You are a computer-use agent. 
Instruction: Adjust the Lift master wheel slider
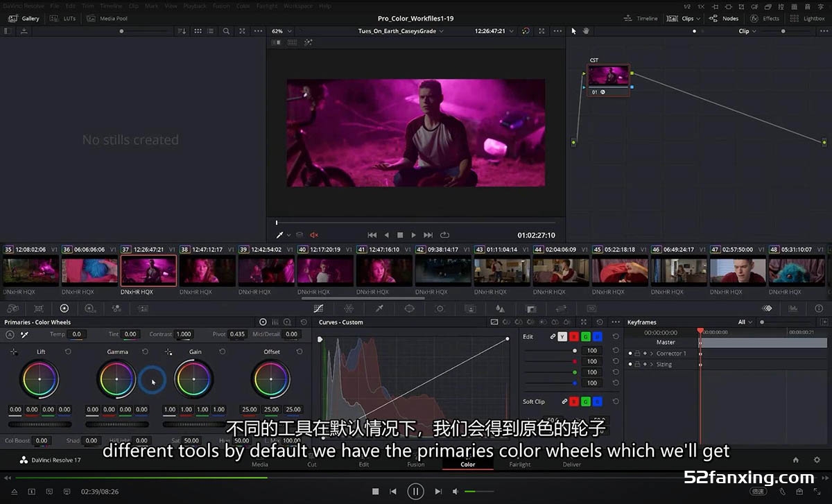40,424
